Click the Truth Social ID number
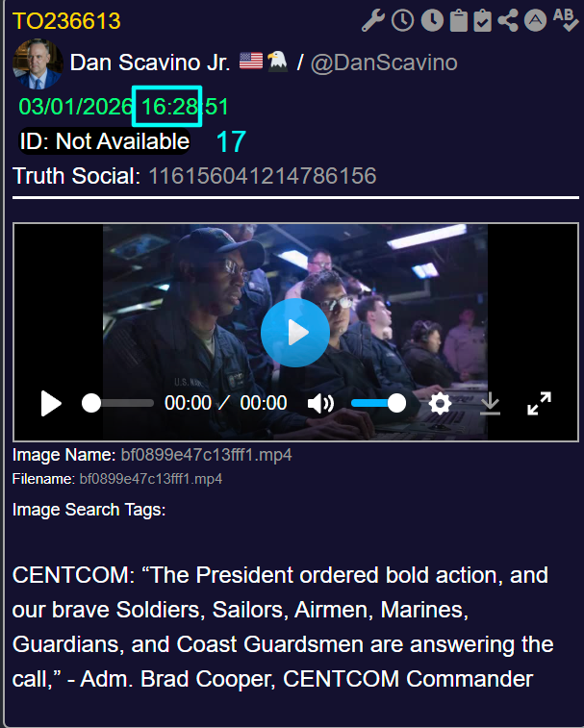The width and height of the screenshot is (584, 728). [262, 176]
